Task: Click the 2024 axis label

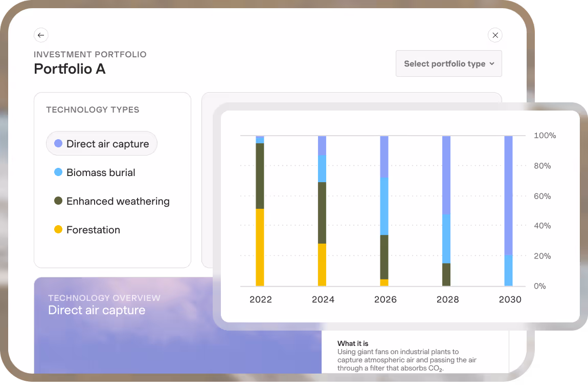Action: click(x=323, y=299)
